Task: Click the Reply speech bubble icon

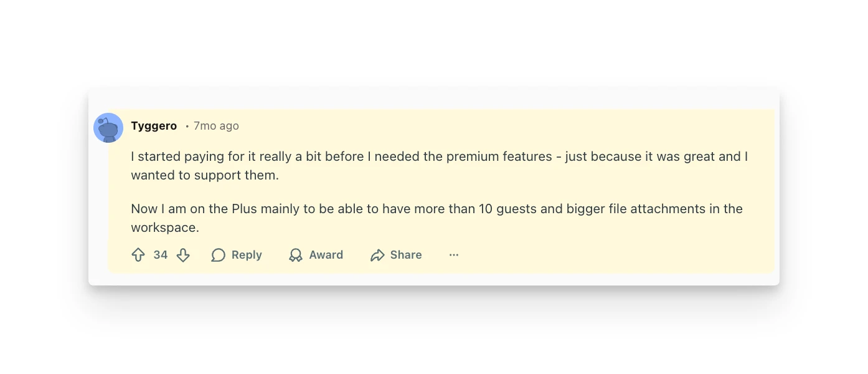Action: 218,255
